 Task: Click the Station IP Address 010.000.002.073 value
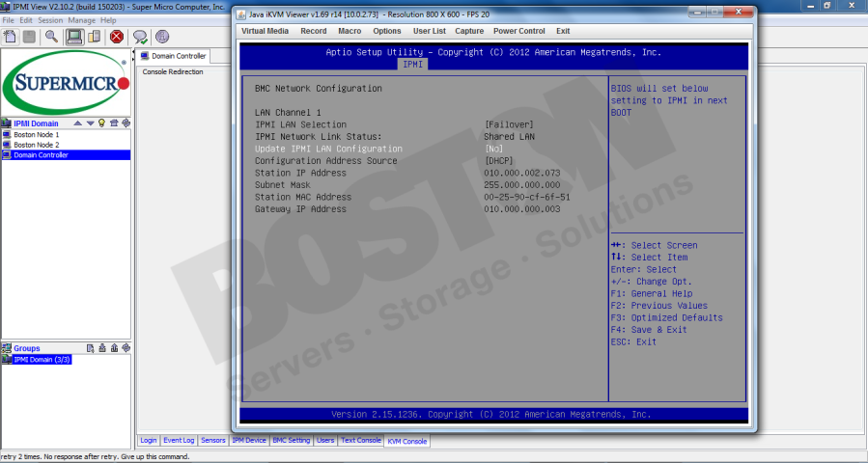coord(522,173)
